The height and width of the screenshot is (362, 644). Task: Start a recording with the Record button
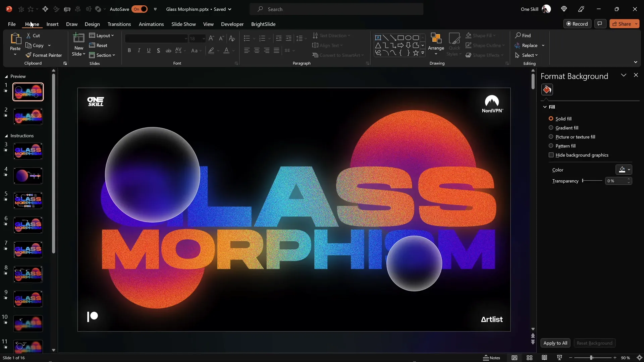[x=578, y=23]
